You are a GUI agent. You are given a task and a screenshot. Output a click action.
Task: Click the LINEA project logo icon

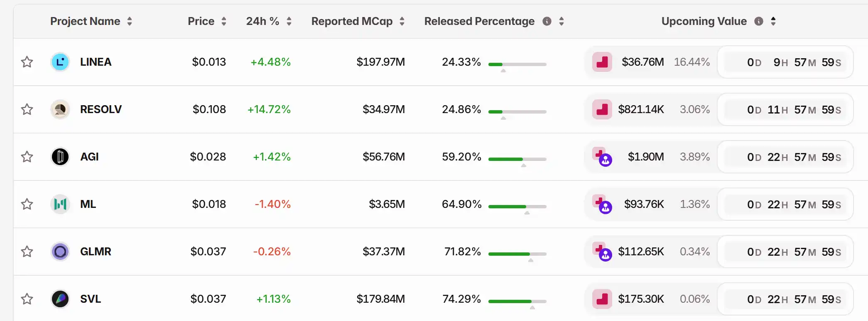60,62
